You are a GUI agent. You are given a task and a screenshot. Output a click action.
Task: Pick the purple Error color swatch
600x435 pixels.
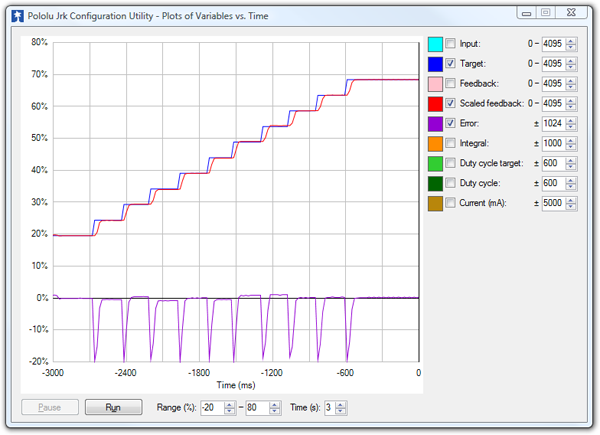(434, 124)
